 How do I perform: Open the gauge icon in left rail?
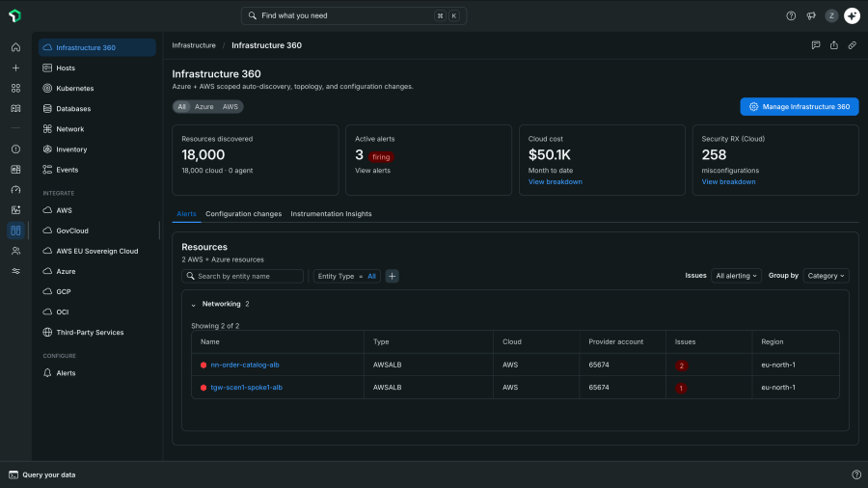tap(15, 190)
